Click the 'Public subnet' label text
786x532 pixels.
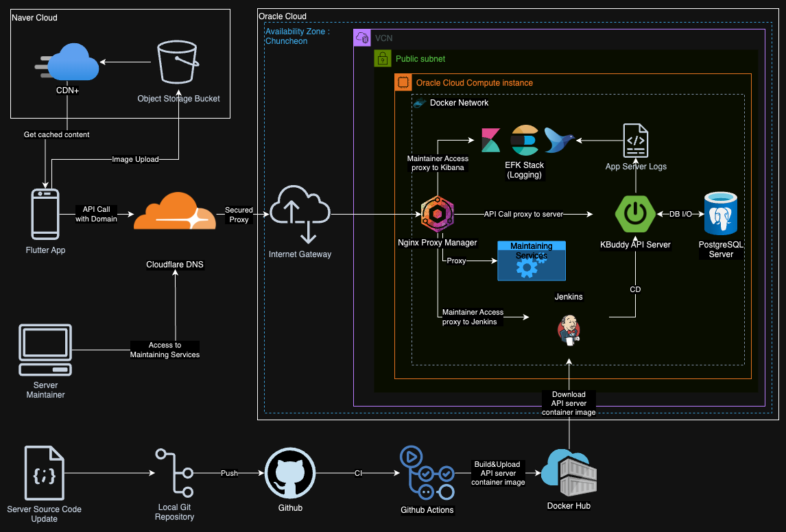click(420, 58)
